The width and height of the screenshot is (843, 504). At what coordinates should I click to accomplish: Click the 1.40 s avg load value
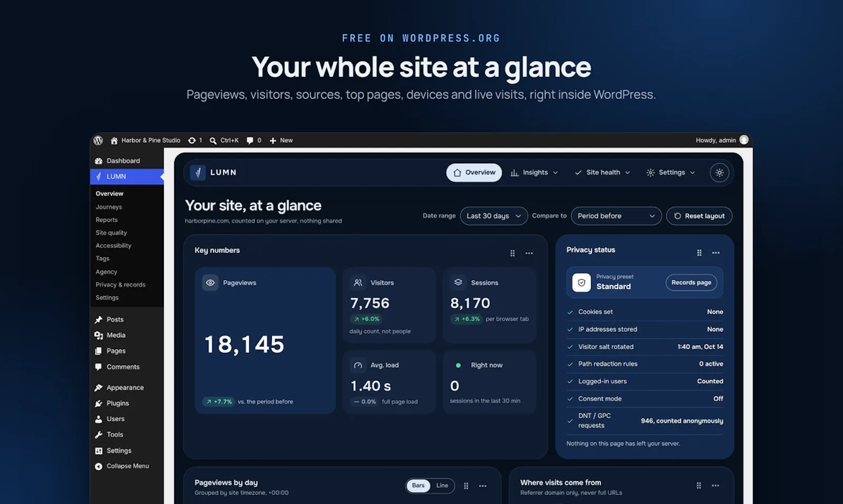(371, 386)
